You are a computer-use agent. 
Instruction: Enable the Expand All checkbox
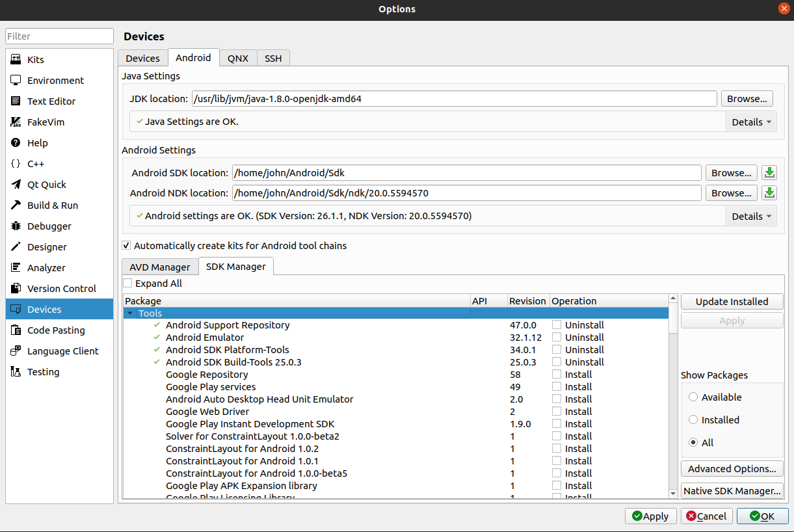coord(128,284)
